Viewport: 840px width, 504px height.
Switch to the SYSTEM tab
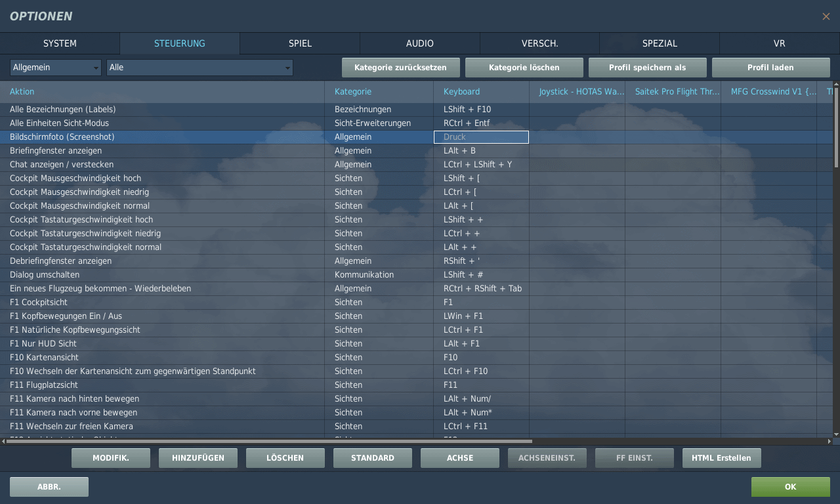pyautogui.click(x=60, y=43)
